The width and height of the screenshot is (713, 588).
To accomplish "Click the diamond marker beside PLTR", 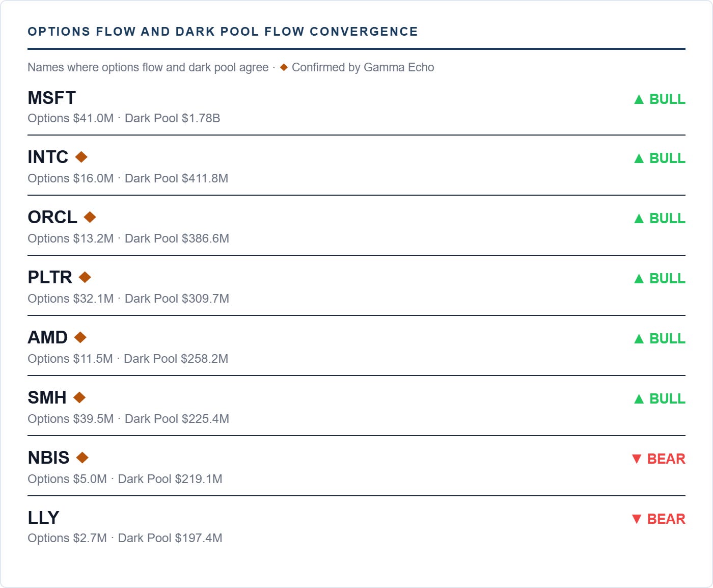I will pos(85,277).
